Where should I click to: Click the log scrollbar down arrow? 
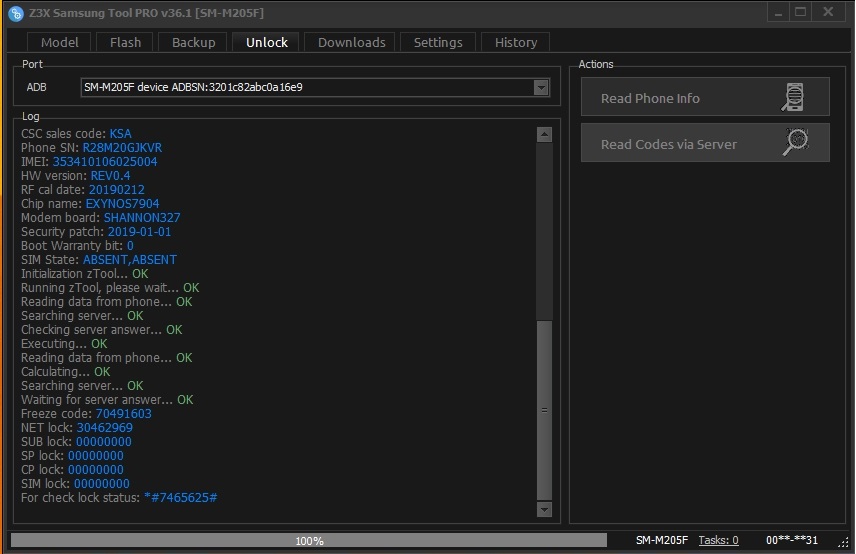(x=544, y=509)
